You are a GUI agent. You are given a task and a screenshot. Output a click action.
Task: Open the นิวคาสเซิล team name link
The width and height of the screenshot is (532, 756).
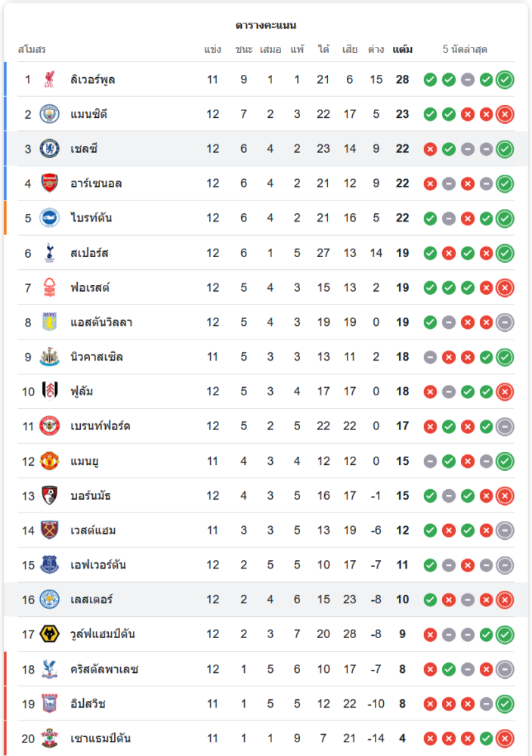[x=97, y=357]
